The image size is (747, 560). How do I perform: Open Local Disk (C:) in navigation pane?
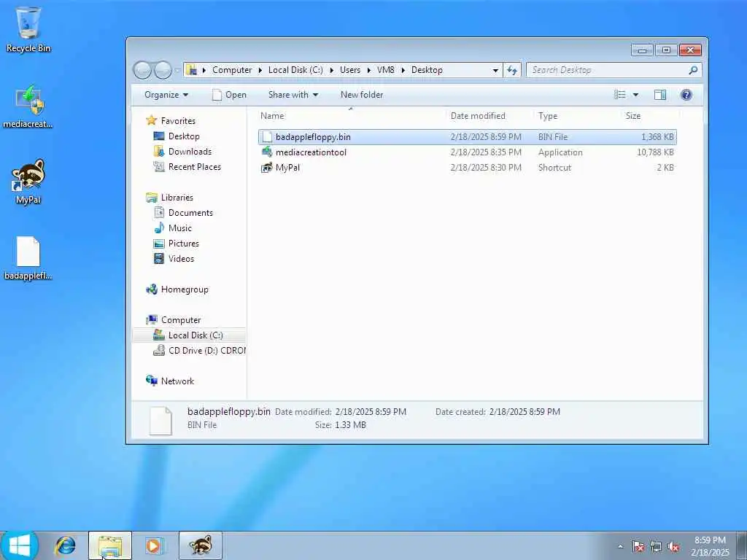point(188,335)
